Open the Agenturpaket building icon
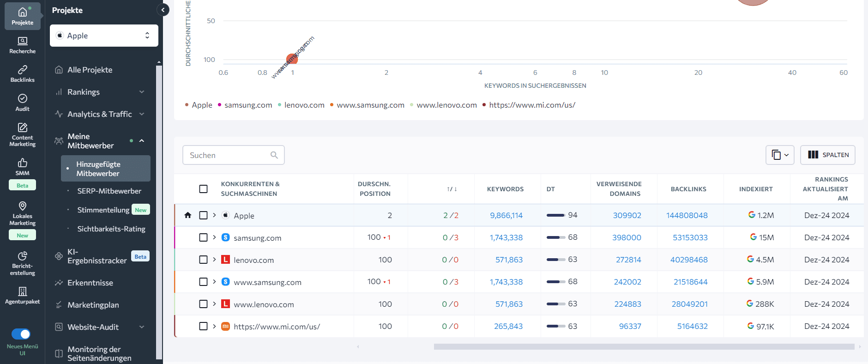Image resolution: width=868 pixels, height=364 pixels. [x=22, y=291]
